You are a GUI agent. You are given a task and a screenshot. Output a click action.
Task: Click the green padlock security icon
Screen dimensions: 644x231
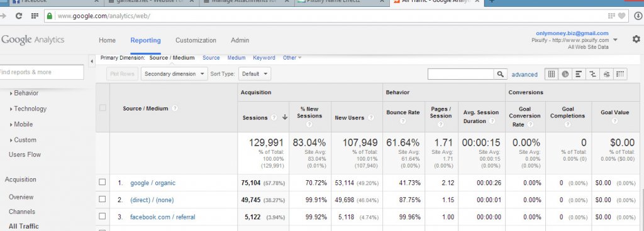click(50, 16)
